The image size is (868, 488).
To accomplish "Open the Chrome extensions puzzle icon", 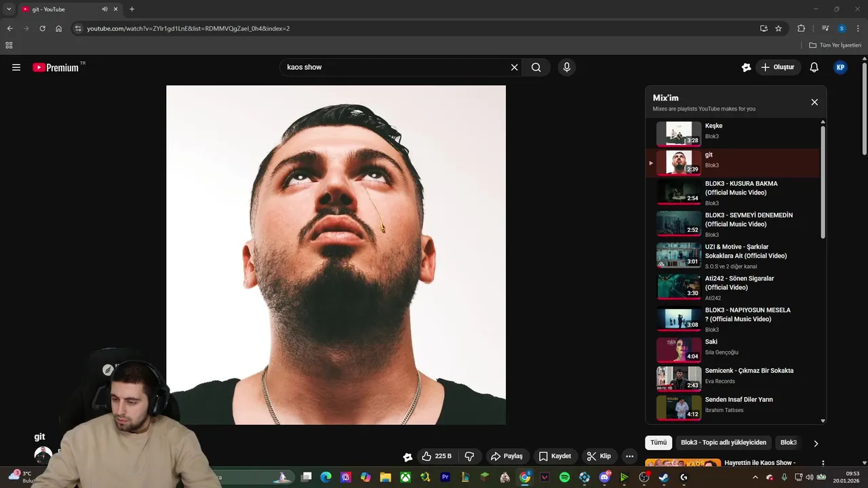I will [801, 28].
